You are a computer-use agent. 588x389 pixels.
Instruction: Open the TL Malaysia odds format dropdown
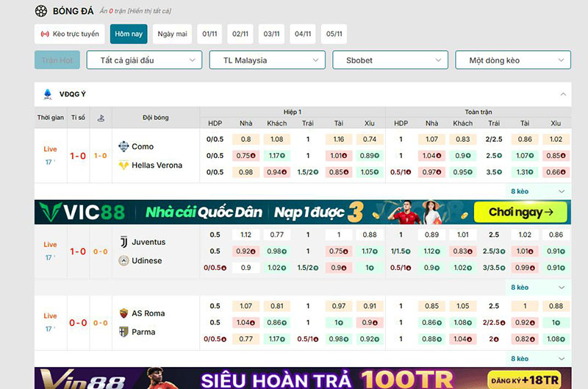267,60
